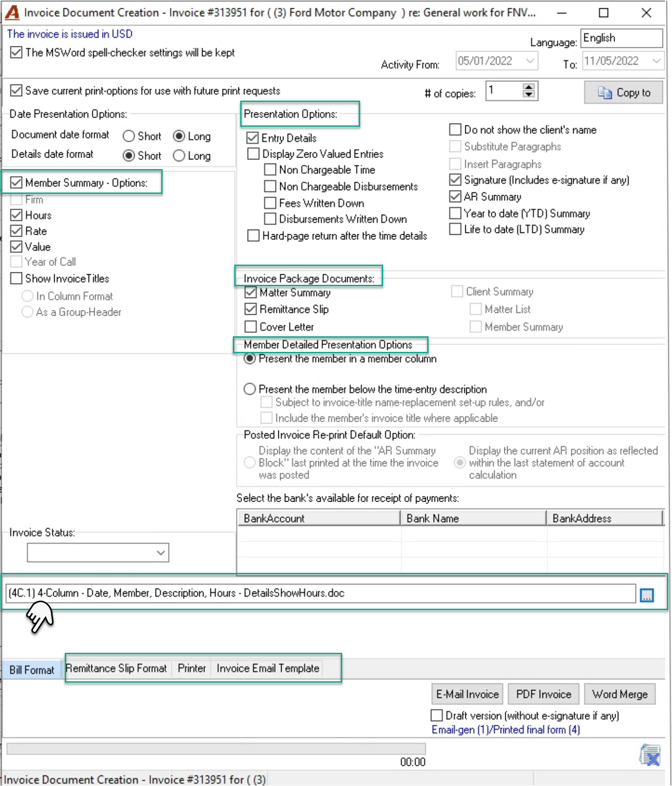The image size is (672, 786).
Task: Click the browse button beside the bill format field
Action: tap(647, 595)
